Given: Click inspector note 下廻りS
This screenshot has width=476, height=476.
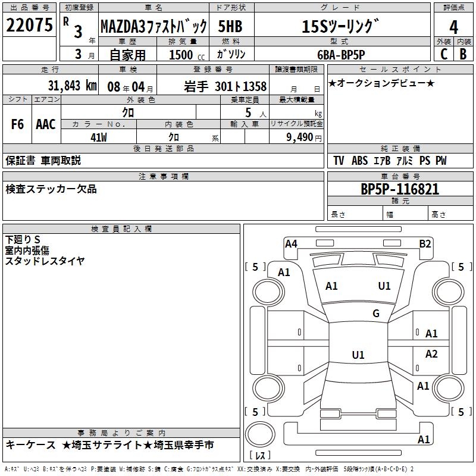Looking at the screenshot, I should click(x=23, y=240).
